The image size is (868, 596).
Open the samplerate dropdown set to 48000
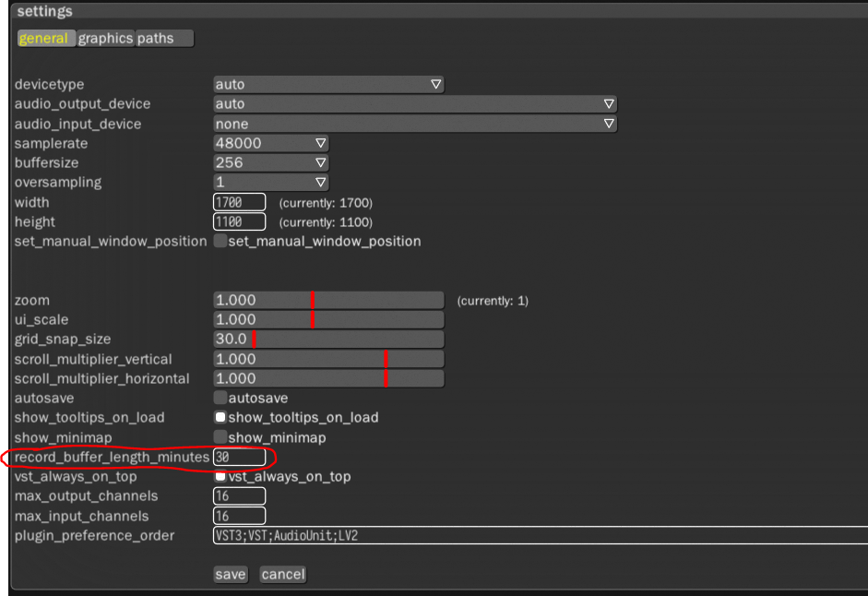tap(272, 143)
